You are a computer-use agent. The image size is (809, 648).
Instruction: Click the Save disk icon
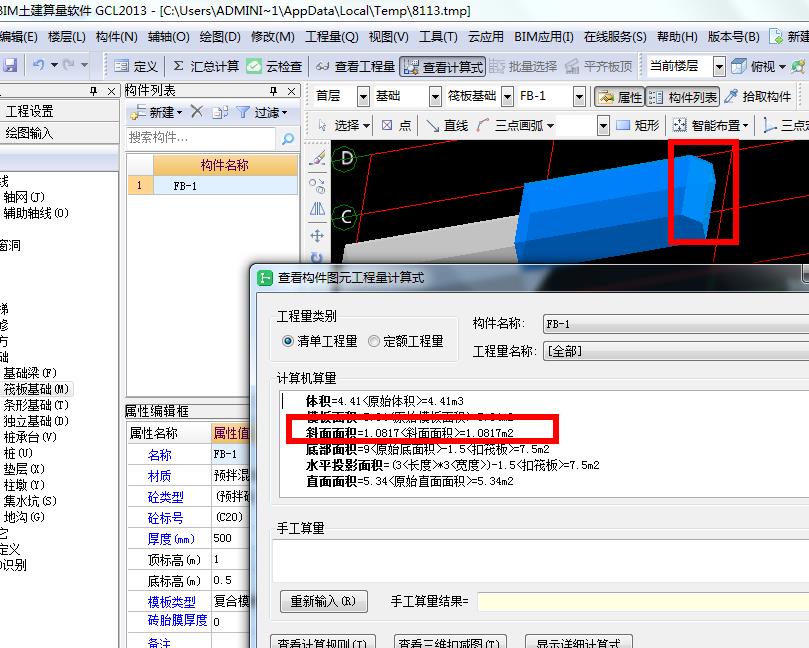tap(10, 66)
